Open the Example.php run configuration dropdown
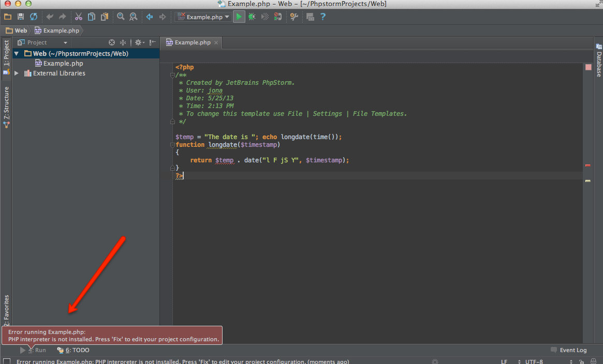The width and height of the screenshot is (603, 364). [203, 17]
